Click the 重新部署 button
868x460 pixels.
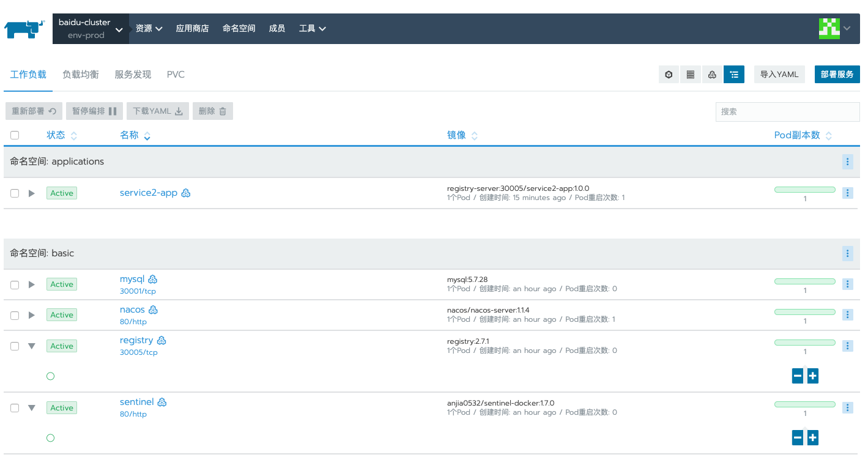pos(34,111)
